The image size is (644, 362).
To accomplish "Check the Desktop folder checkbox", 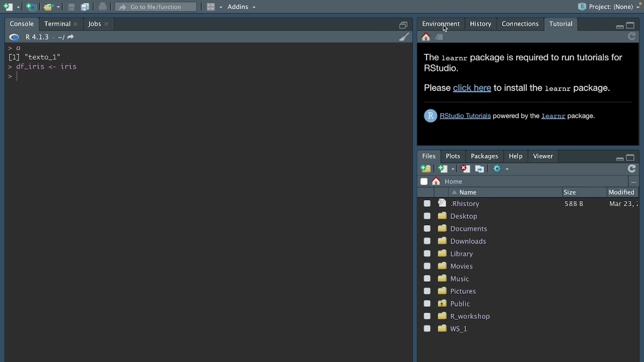I will pos(427,216).
